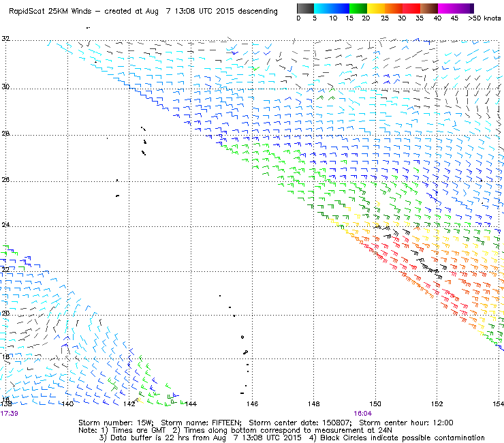The image size is (504, 443).
Task: Click the purple 16:04 time label
Action: [362, 414]
